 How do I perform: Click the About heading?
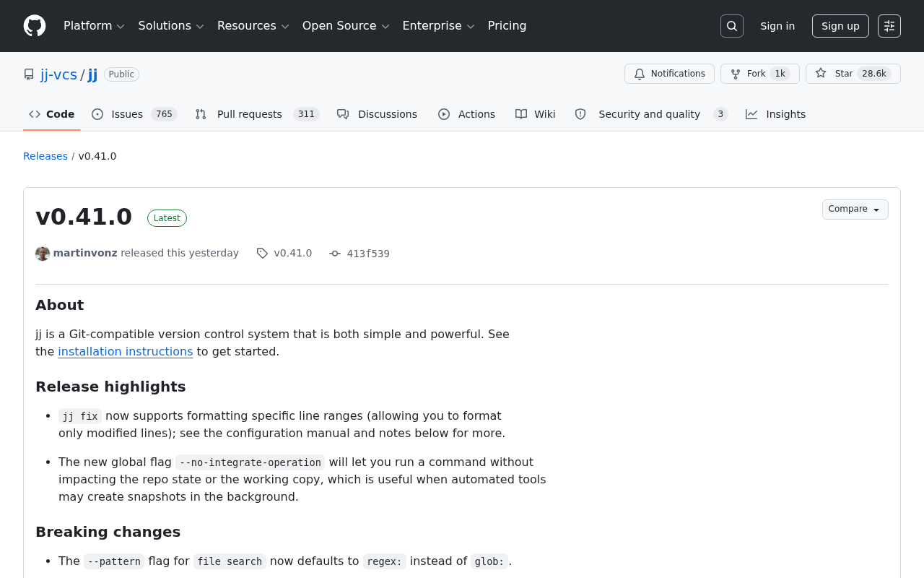pyautogui.click(x=59, y=305)
